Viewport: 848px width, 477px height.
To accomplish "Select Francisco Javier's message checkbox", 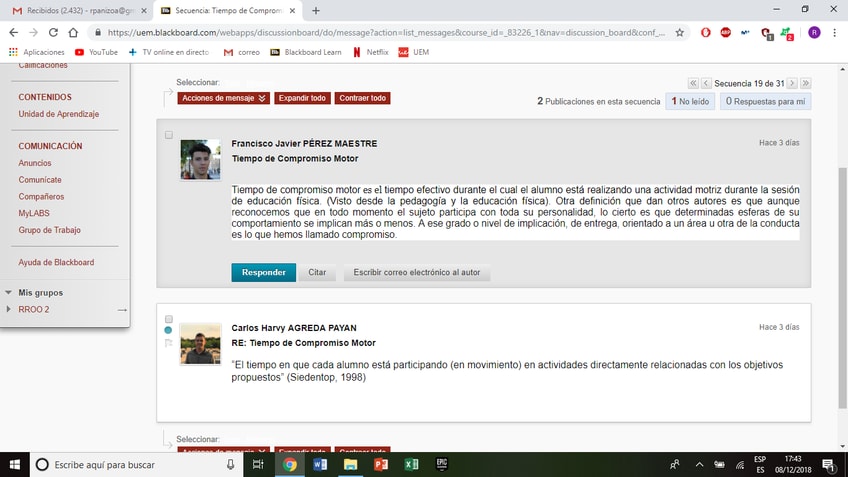I will click(x=168, y=135).
